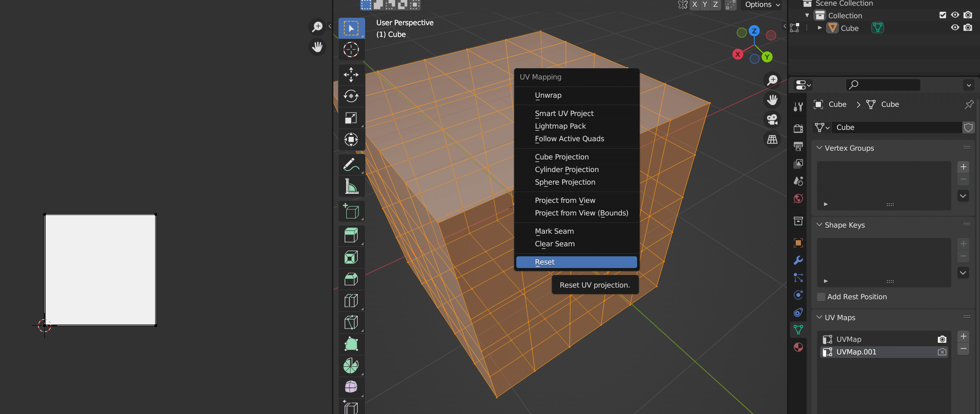Click 3D viewport pan hand icon
This screenshot has width=980, height=414.
tap(772, 100)
